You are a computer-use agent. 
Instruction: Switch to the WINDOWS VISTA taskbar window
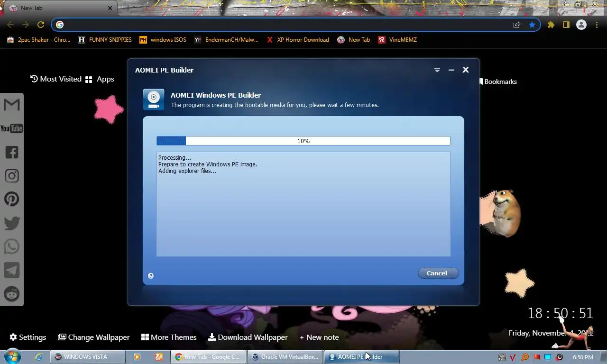[88, 357]
